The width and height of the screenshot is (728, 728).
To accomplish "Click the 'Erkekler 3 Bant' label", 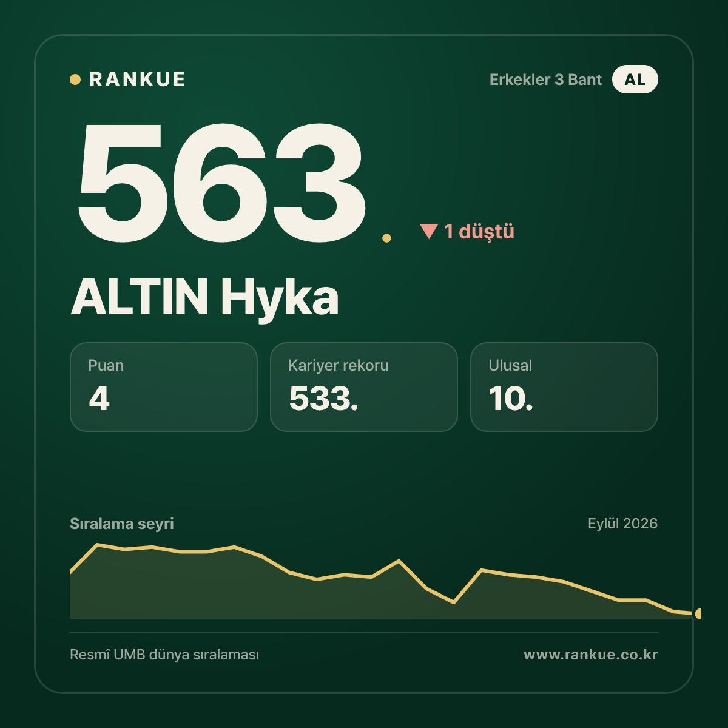I will click(x=545, y=79).
